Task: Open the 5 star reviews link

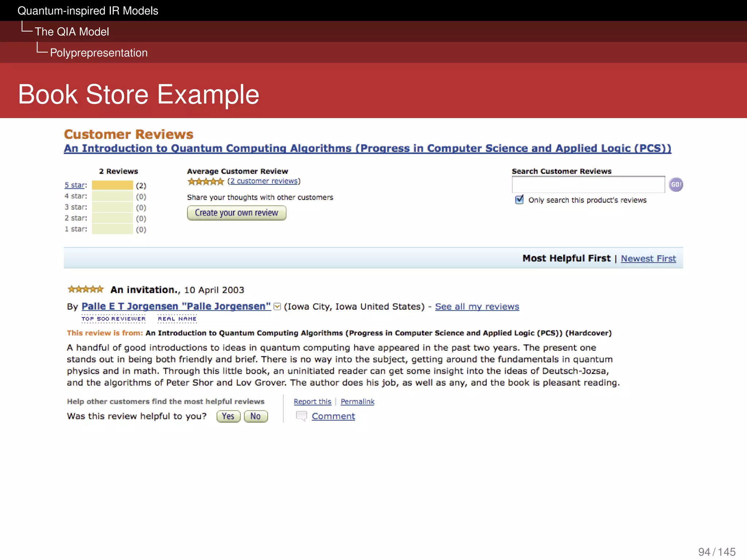Action: pyautogui.click(x=75, y=185)
